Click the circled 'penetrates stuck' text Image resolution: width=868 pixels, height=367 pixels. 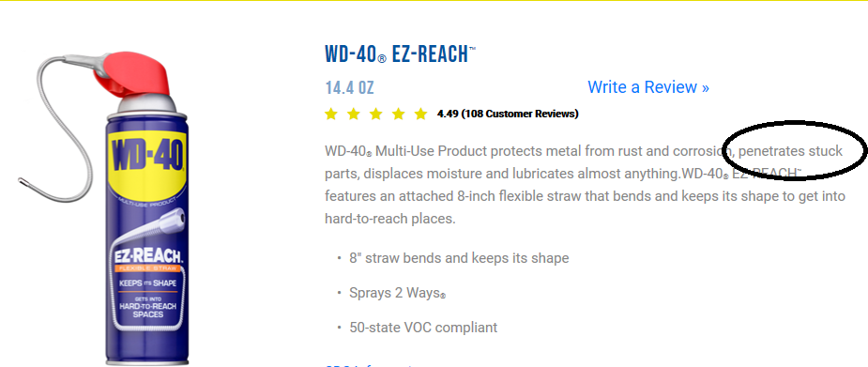click(x=790, y=150)
